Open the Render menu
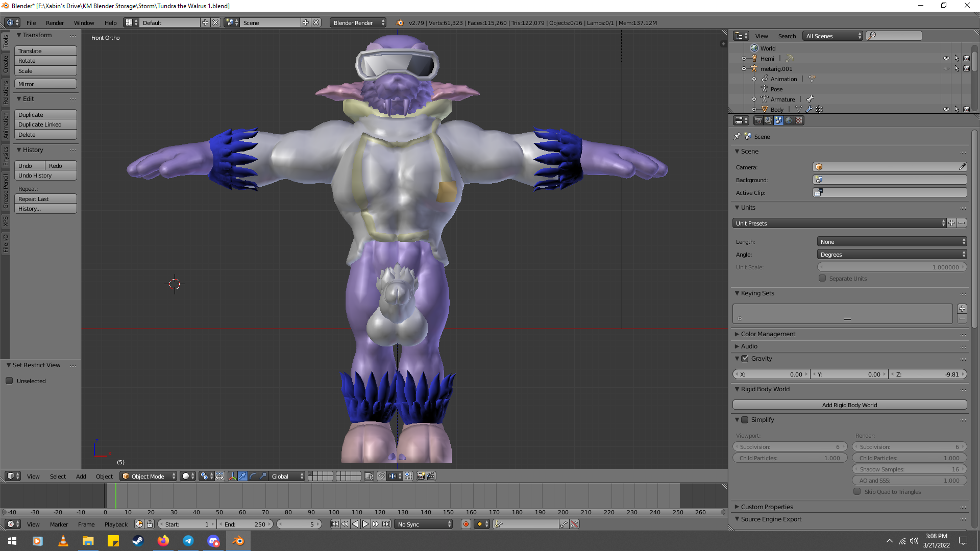Viewport: 980px width, 551px height. point(55,22)
